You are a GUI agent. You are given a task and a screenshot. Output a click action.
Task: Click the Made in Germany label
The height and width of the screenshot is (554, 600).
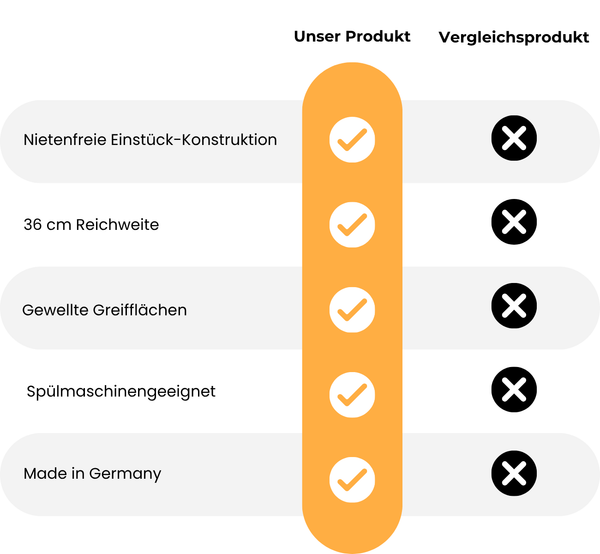(92, 473)
